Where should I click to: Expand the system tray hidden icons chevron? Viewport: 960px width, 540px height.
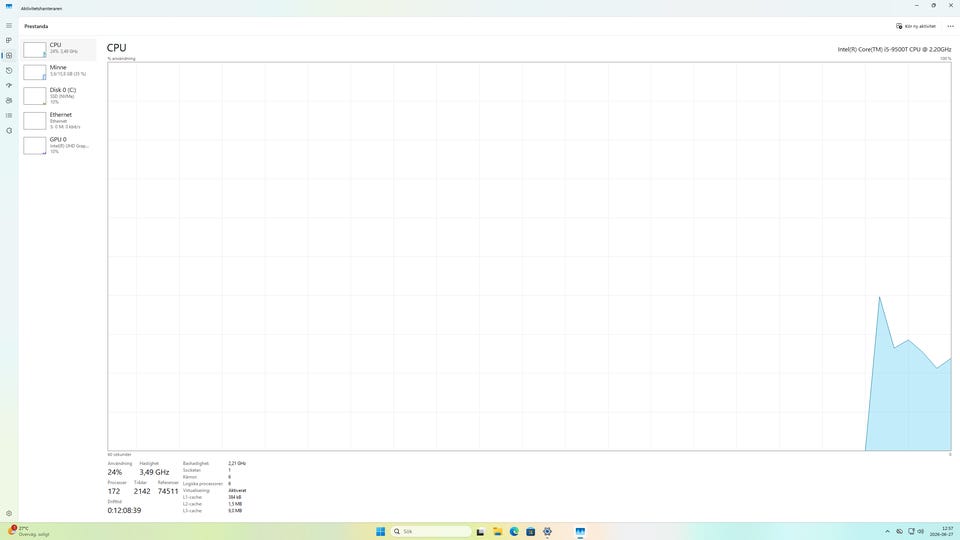[x=887, y=531]
